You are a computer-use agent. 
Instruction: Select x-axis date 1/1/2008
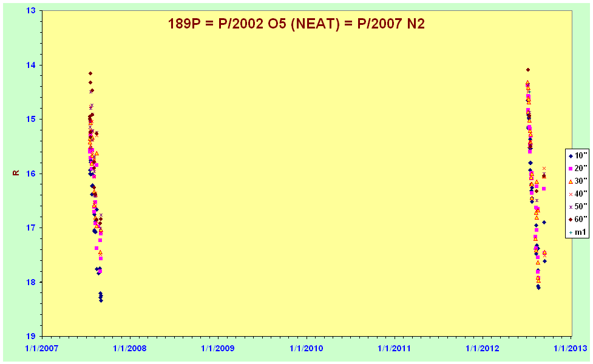click(130, 348)
